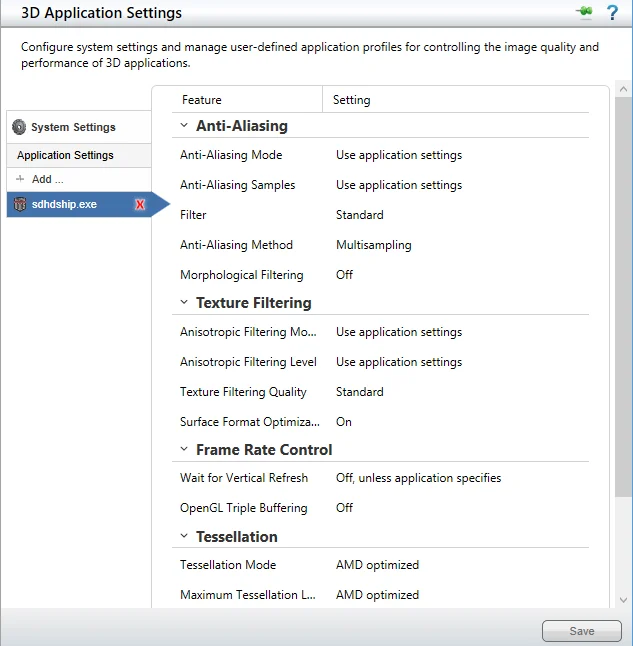The width and height of the screenshot is (633, 646).
Task: Click the scrollbar up arrow
Action: click(x=623, y=89)
